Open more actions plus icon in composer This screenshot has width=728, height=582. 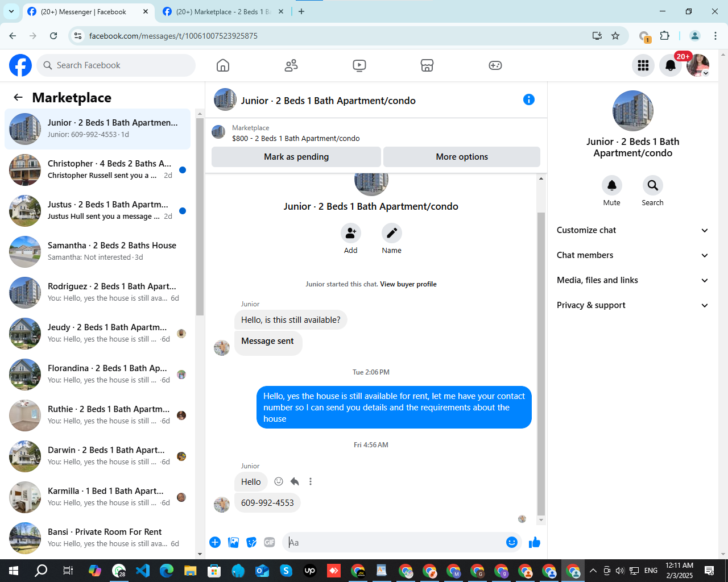215,542
